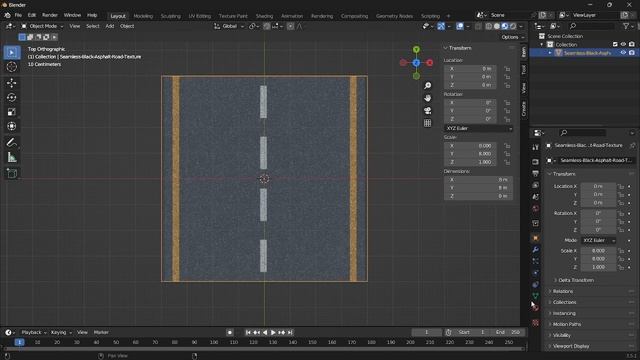
Task: Toggle render camera for Seamless-Black-Asphalt object
Action: (x=632, y=53)
